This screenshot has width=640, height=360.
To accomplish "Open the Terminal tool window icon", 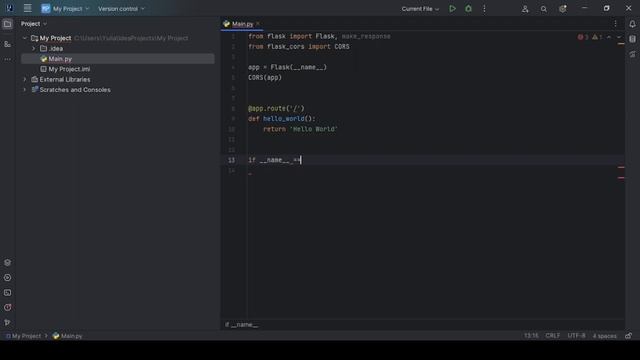I will [x=7, y=293].
